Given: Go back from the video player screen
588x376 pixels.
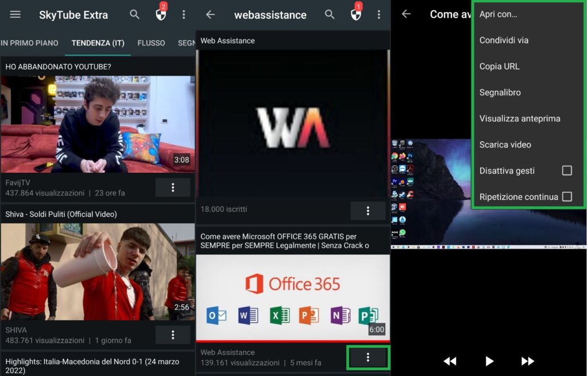Looking at the screenshot, I should click(x=406, y=14).
